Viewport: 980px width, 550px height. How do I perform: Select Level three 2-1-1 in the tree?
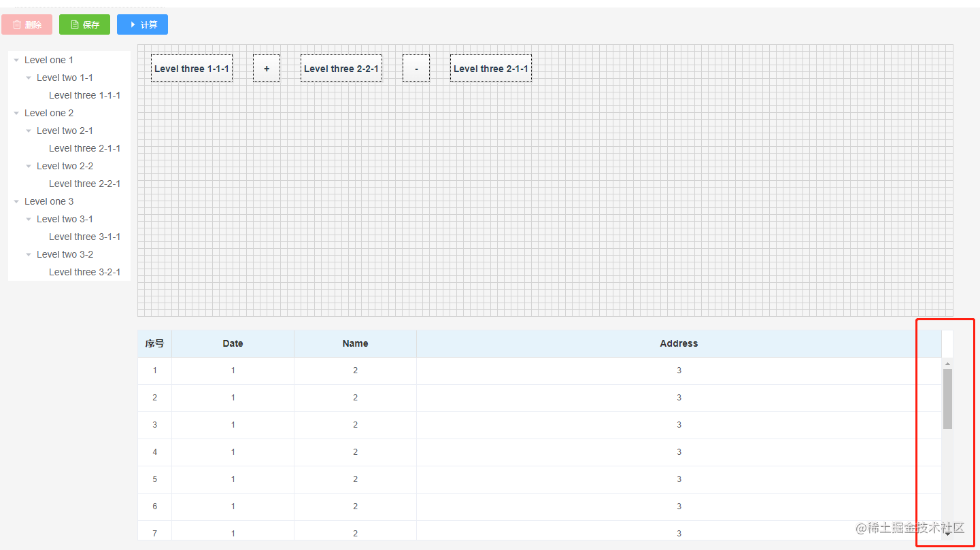[84, 148]
